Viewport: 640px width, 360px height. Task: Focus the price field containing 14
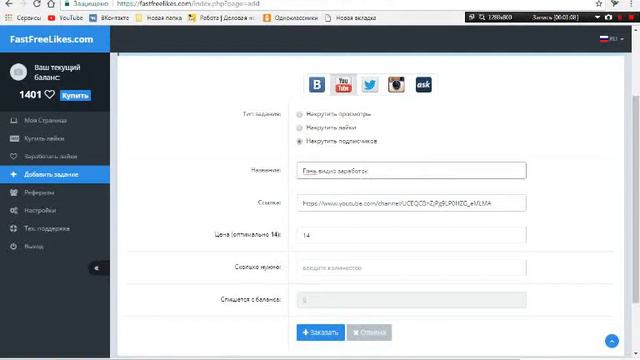411,235
